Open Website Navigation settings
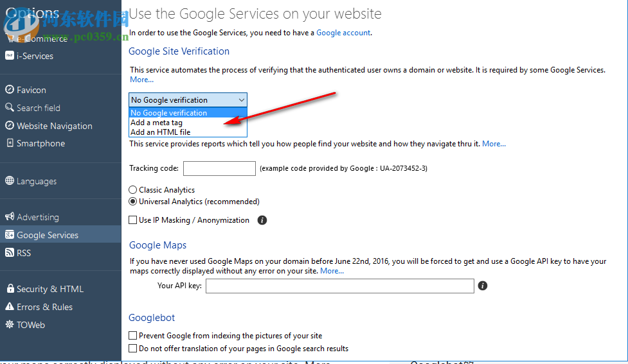The height and width of the screenshot is (364, 628). (55, 126)
